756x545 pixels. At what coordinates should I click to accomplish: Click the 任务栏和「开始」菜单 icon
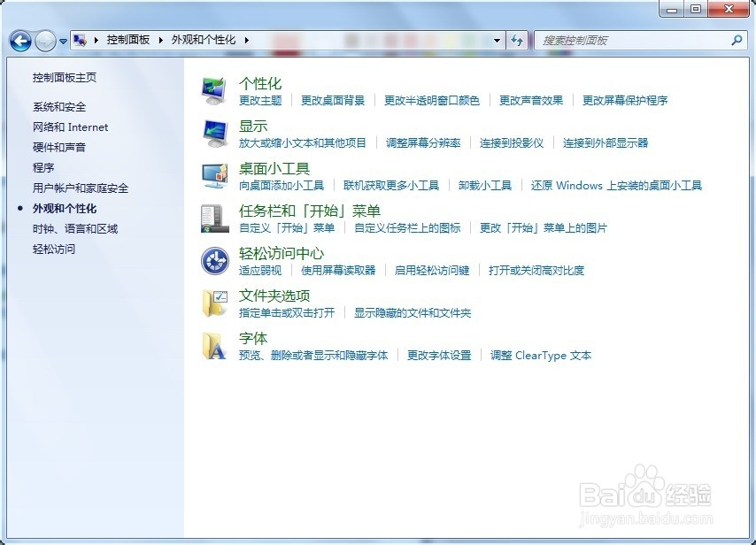(x=212, y=219)
